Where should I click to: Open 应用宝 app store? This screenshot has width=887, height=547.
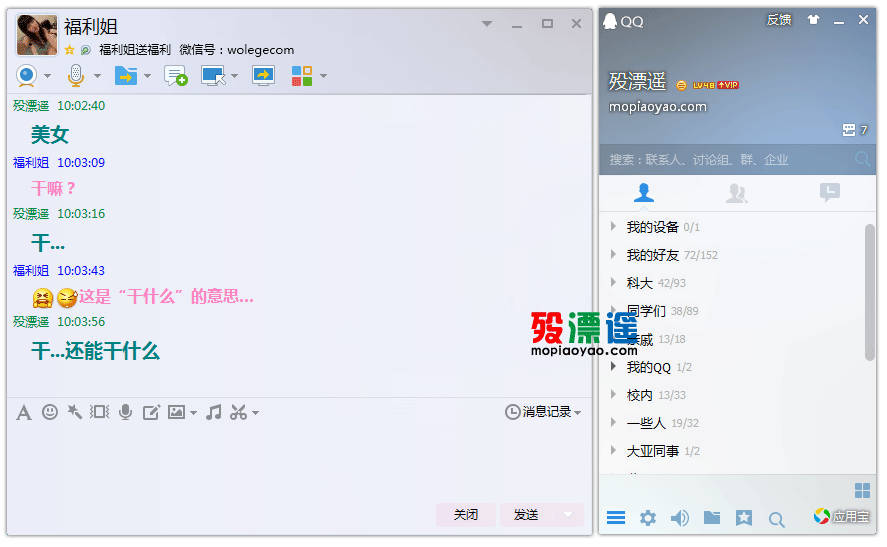(x=841, y=516)
